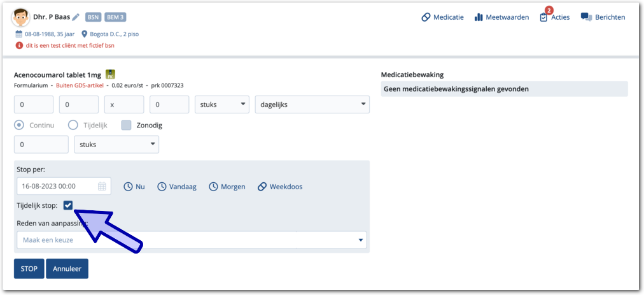
Task: Open the stuks unit dropdown in dosage row
Action: (222, 104)
